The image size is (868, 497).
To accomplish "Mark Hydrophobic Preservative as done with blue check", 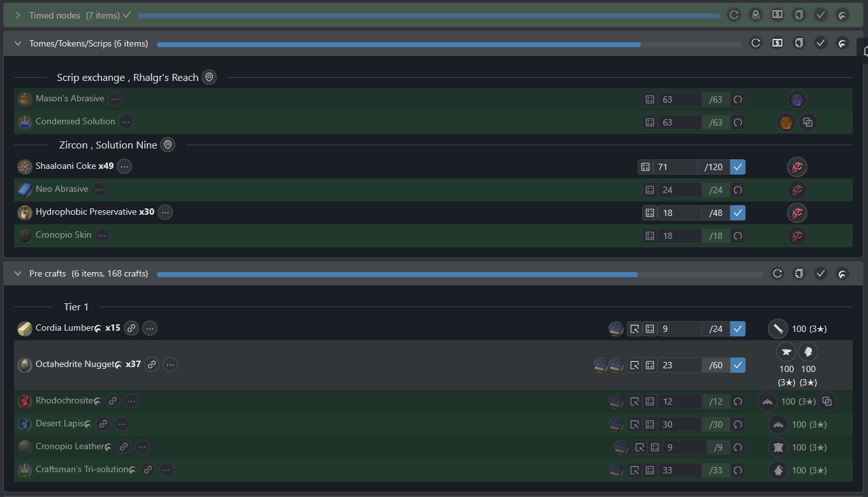I will click(x=738, y=213).
